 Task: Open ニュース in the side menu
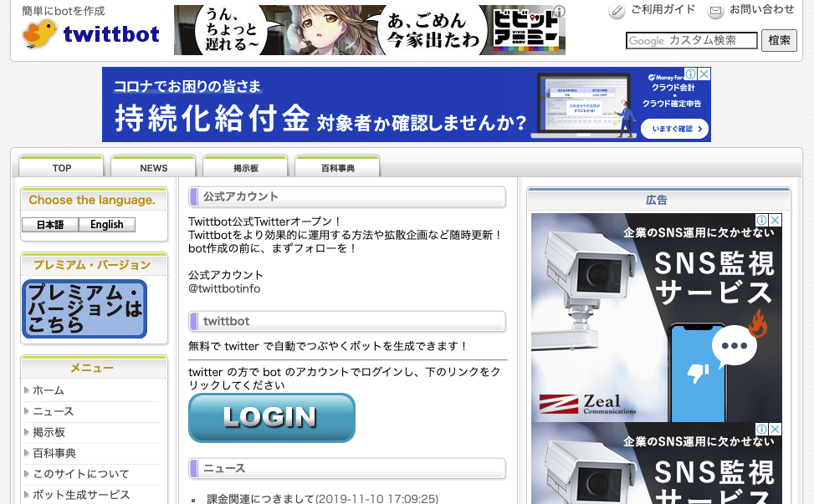54,412
